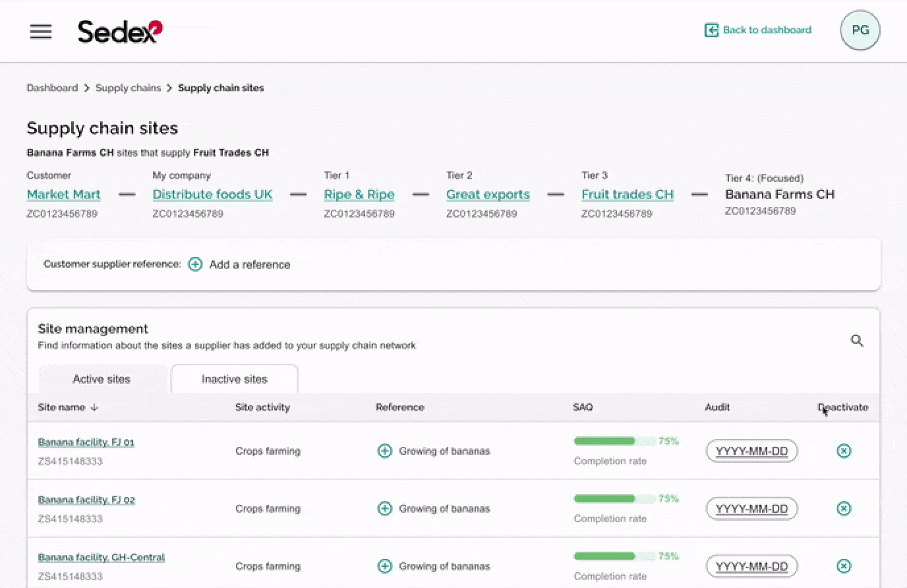Switch to the Inactive sites tab
Viewport: 907px width, 588px height.
click(234, 379)
